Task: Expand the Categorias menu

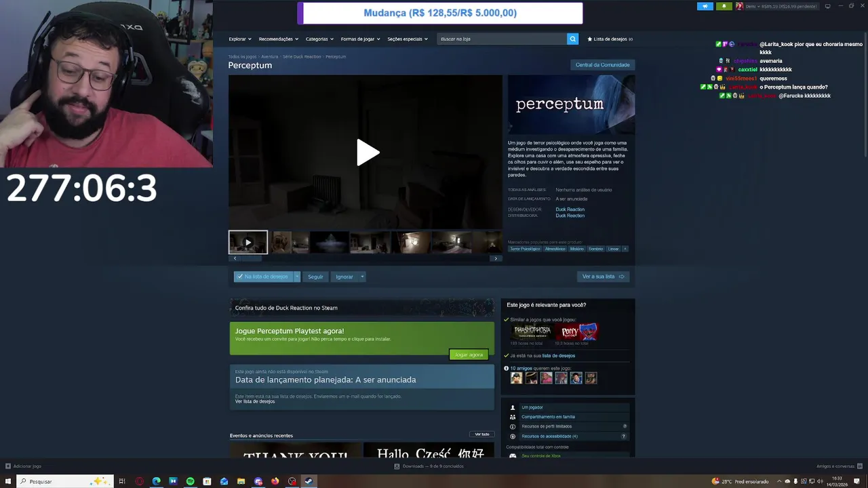Action: [x=319, y=39]
